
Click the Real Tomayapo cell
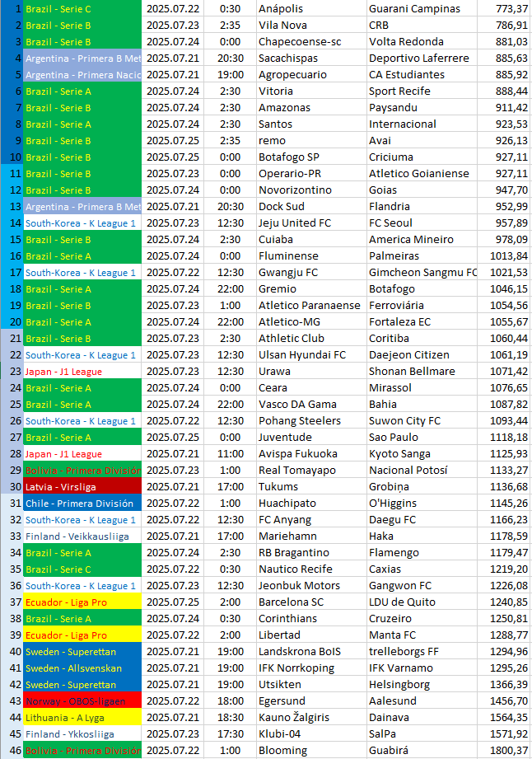(x=311, y=470)
